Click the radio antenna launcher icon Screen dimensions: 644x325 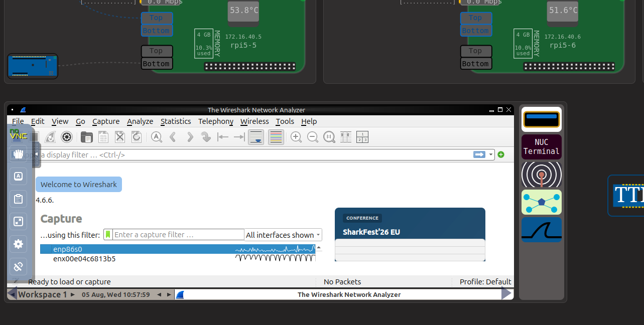pyautogui.click(x=542, y=175)
